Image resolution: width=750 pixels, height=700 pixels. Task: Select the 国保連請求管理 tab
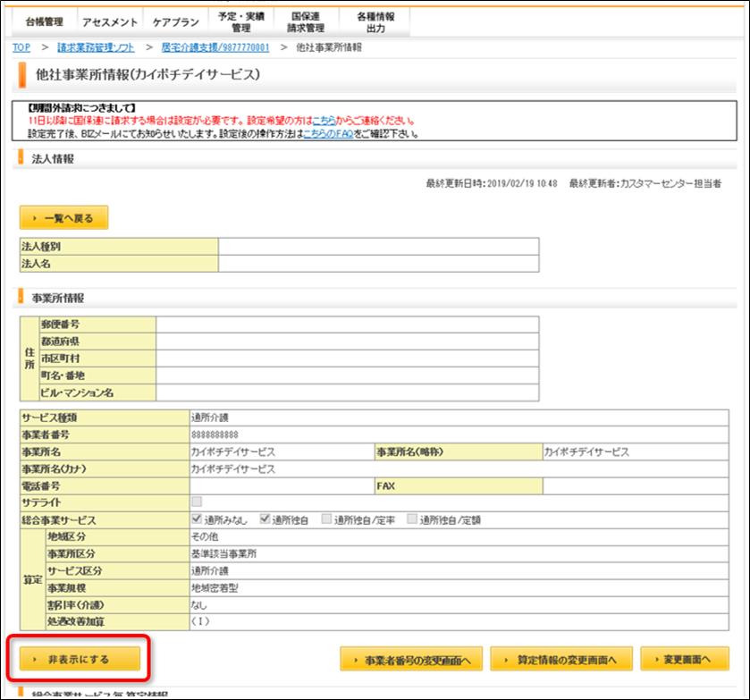tap(306, 22)
